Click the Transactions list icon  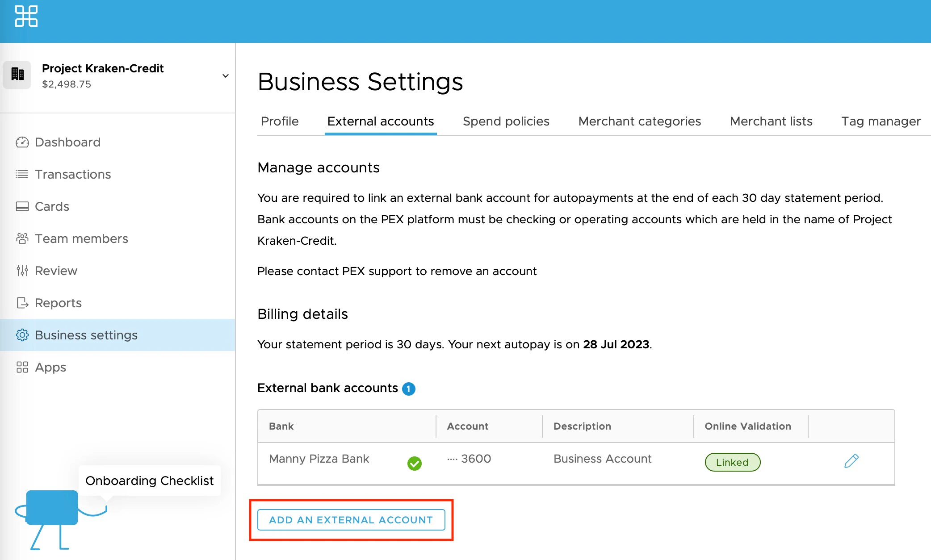click(x=22, y=175)
